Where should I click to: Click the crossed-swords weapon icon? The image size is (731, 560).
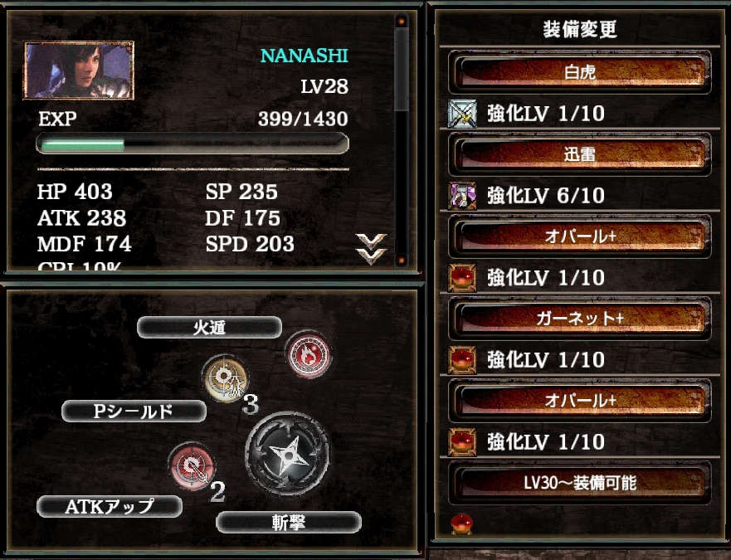462,114
